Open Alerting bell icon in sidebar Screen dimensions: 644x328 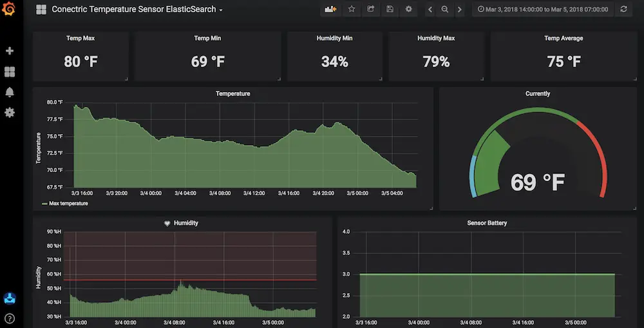pyautogui.click(x=10, y=92)
